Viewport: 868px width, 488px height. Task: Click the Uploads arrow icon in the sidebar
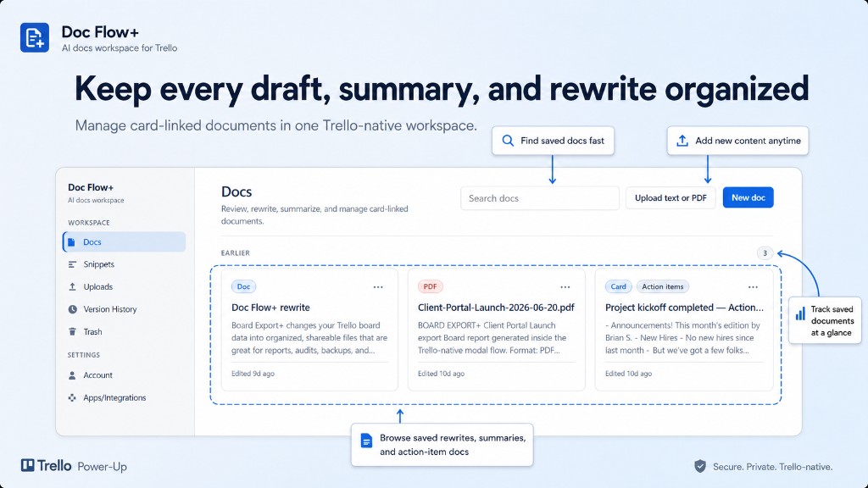click(x=72, y=286)
